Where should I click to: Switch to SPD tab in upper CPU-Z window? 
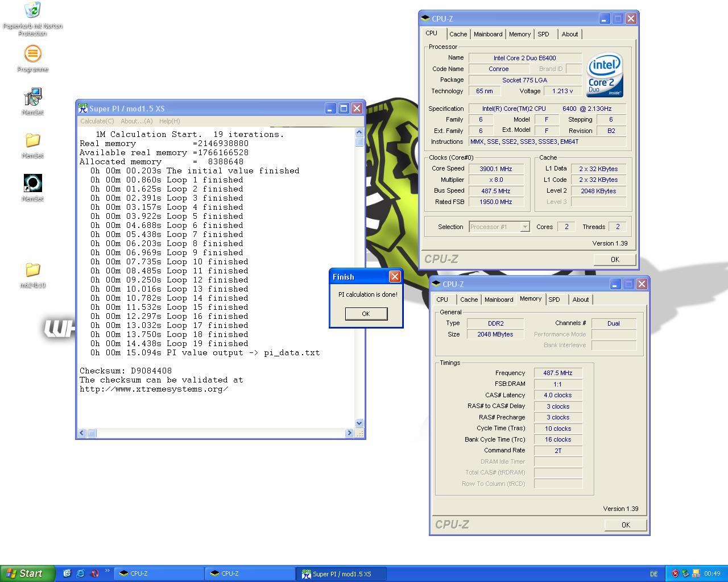[x=544, y=34]
